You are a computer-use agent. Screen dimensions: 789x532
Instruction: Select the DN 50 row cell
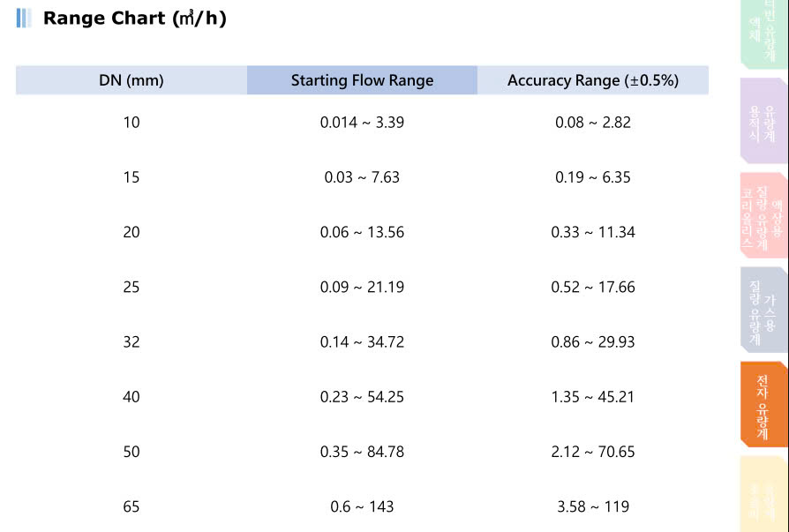pos(131,452)
